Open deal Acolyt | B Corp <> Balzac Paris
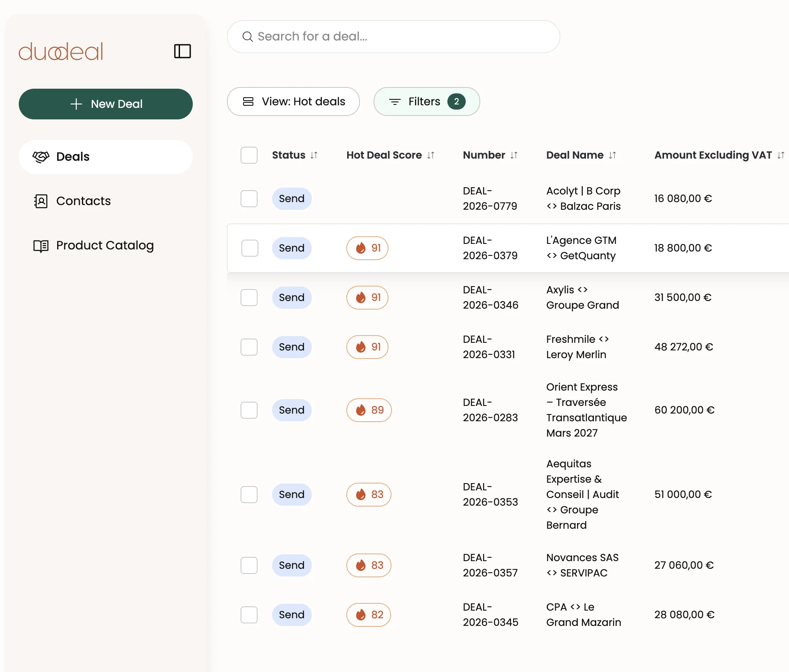This screenshot has height=672, width=789. tap(583, 199)
